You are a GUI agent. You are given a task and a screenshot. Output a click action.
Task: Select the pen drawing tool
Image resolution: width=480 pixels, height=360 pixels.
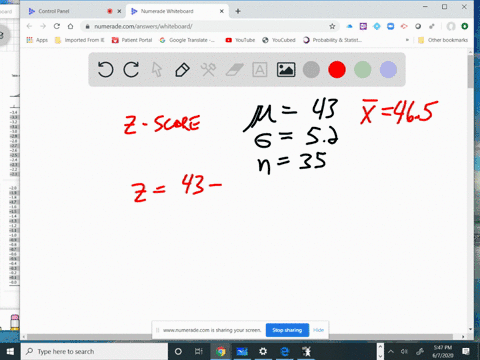point(182,70)
